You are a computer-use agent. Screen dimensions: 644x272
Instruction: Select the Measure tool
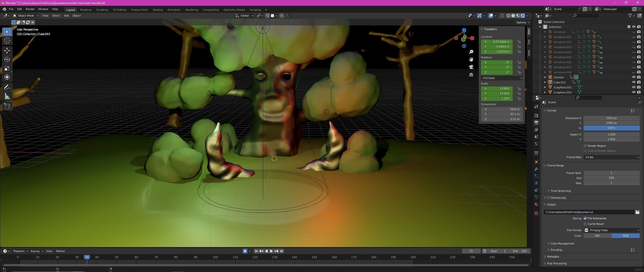tap(7, 96)
